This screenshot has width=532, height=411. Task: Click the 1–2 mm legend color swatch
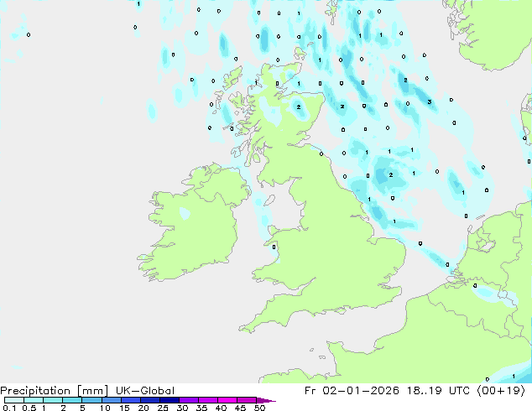point(53,400)
